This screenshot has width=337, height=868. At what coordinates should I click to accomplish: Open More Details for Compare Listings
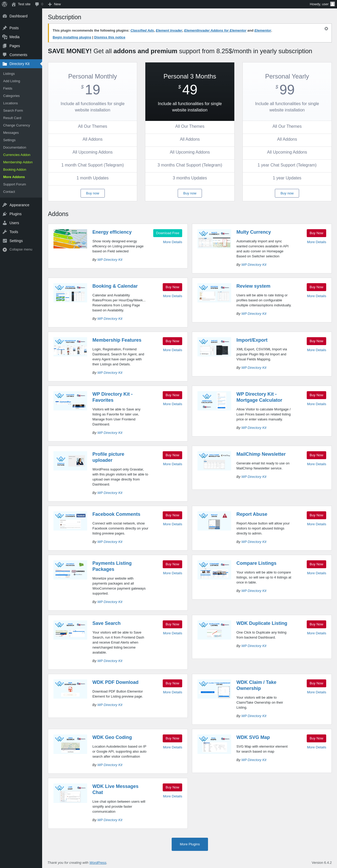316,573
